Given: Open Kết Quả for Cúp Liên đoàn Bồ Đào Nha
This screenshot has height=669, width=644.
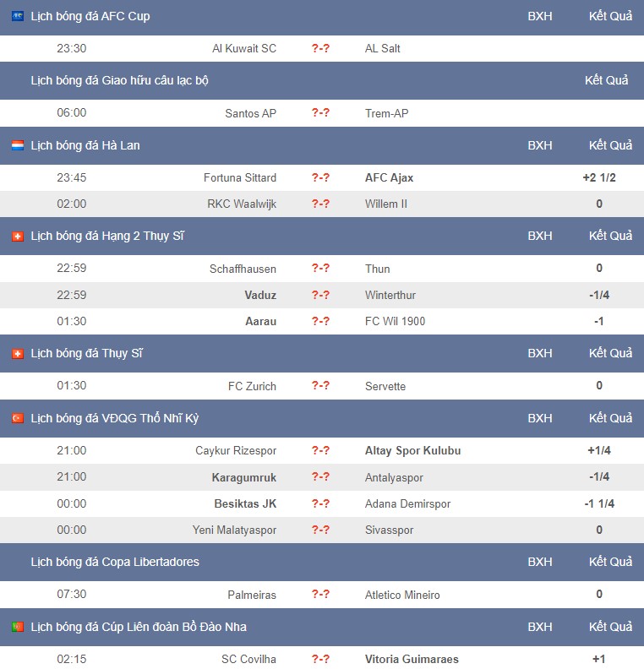Looking at the screenshot, I should point(611,627).
